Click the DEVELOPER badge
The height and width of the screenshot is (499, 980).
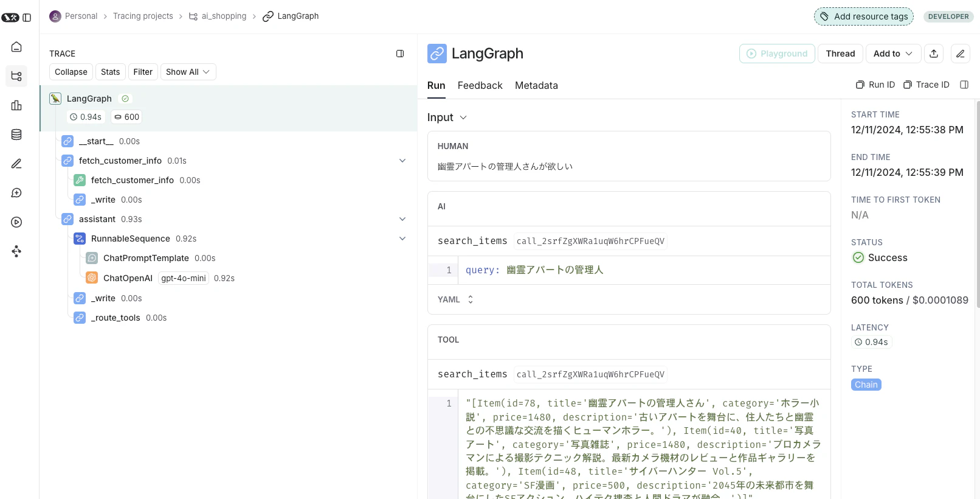pos(948,16)
